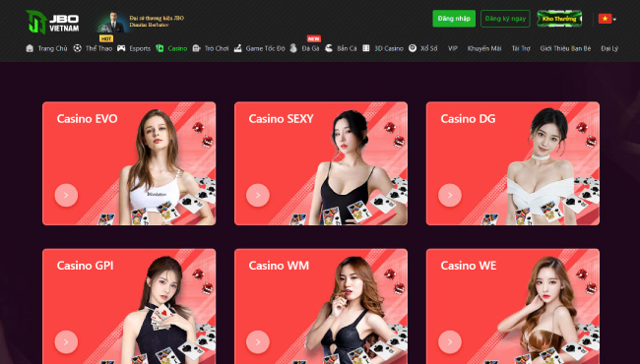Open the VIP page
The width and height of the screenshot is (640, 364).
point(452,48)
